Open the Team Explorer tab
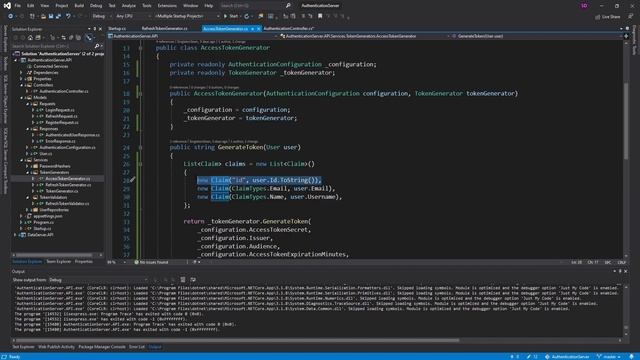 pyautogui.click(x=58, y=262)
